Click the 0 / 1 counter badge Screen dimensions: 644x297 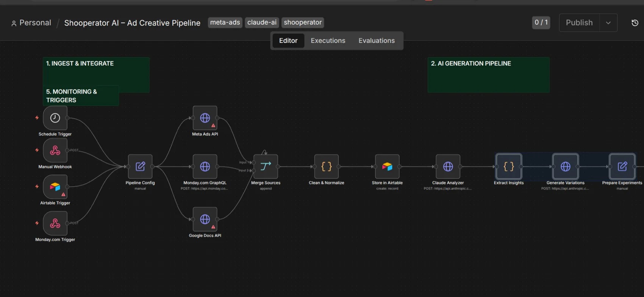tap(541, 22)
